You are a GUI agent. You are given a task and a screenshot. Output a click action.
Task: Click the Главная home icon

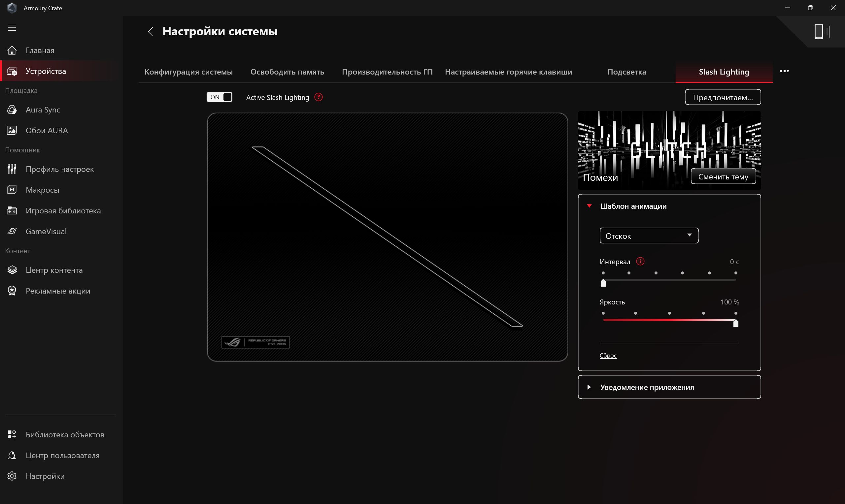[12, 50]
